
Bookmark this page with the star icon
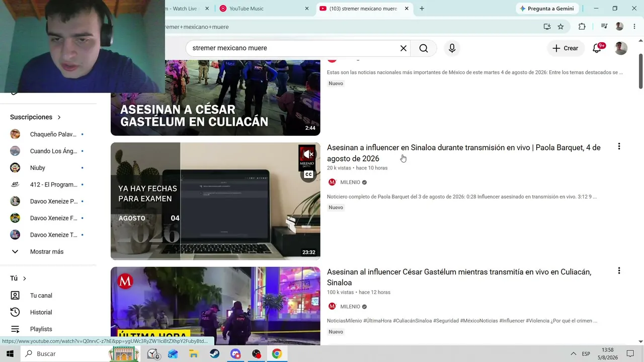(x=560, y=27)
